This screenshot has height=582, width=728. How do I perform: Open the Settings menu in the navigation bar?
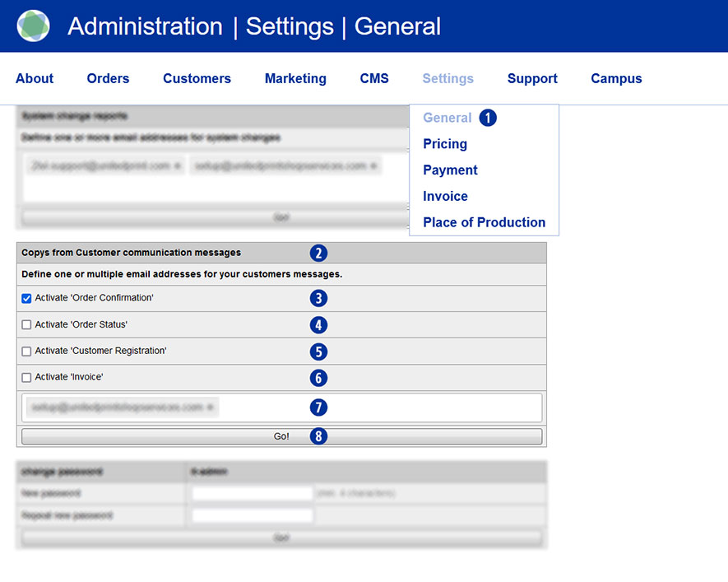[447, 79]
